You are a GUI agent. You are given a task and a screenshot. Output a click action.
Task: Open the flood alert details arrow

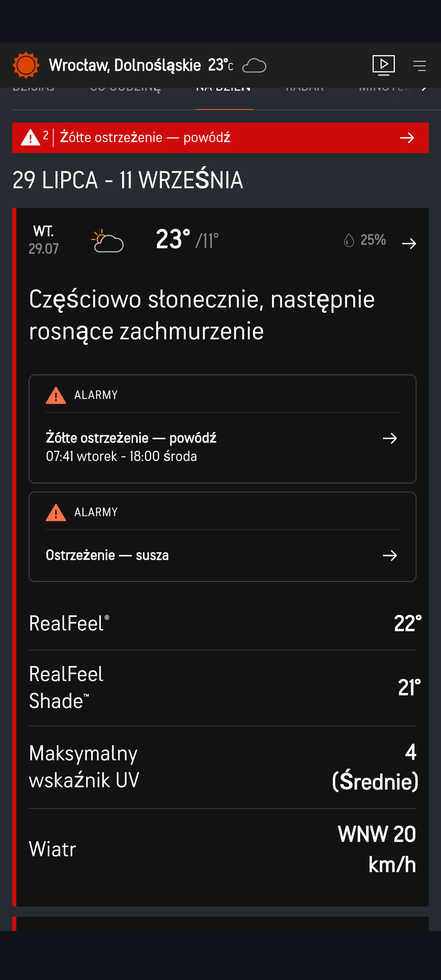pyautogui.click(x=390, y=439)
